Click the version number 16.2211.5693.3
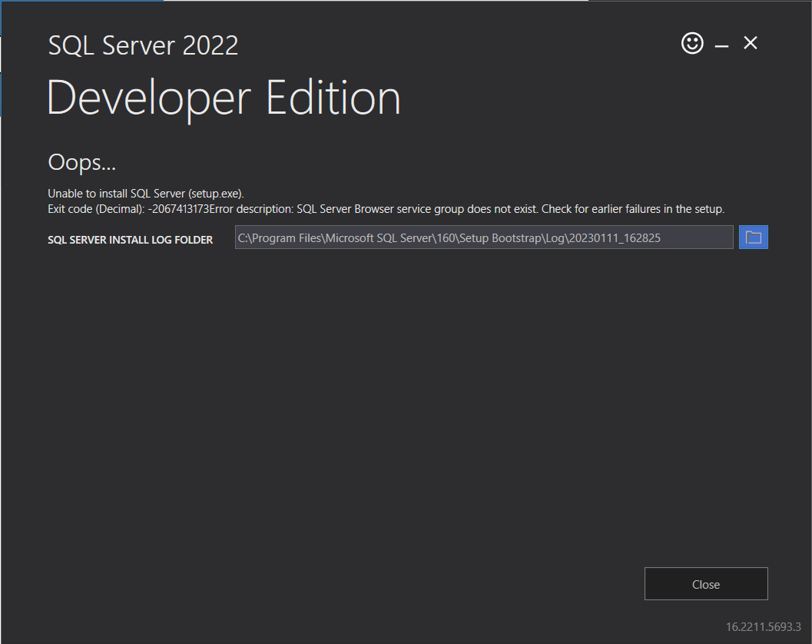 [x=763, y=627]
